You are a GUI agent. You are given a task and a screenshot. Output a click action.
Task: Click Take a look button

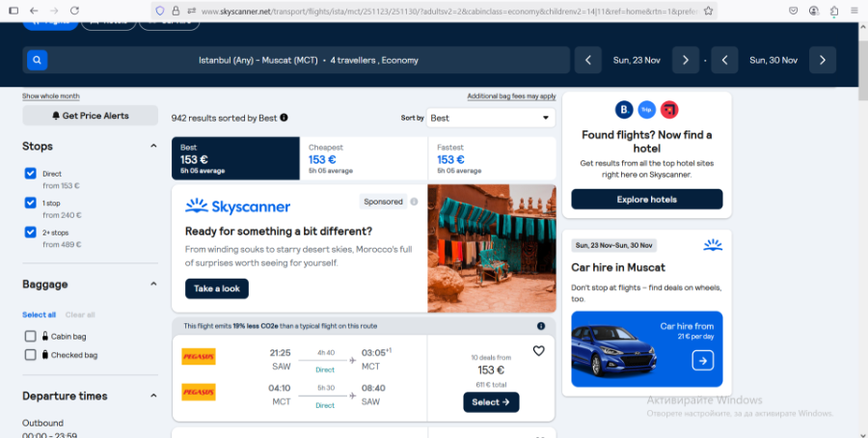tap(217, 288)
